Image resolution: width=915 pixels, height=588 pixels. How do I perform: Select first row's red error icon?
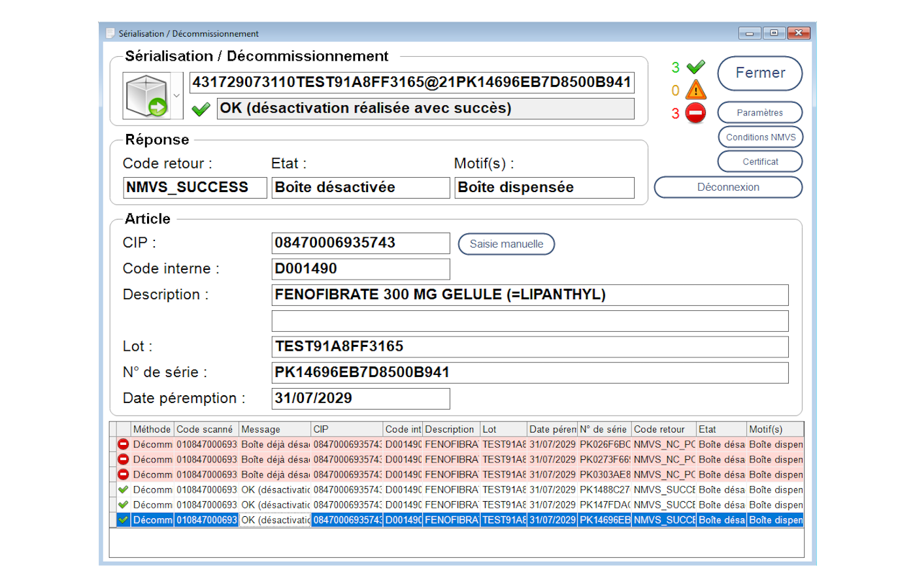[x=123, y=444]
